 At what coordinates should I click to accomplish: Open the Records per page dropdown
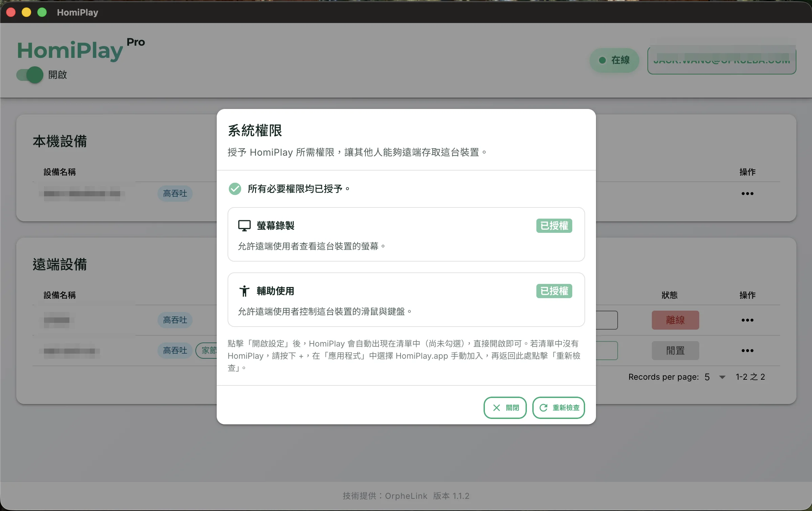[x=714, y=377]
